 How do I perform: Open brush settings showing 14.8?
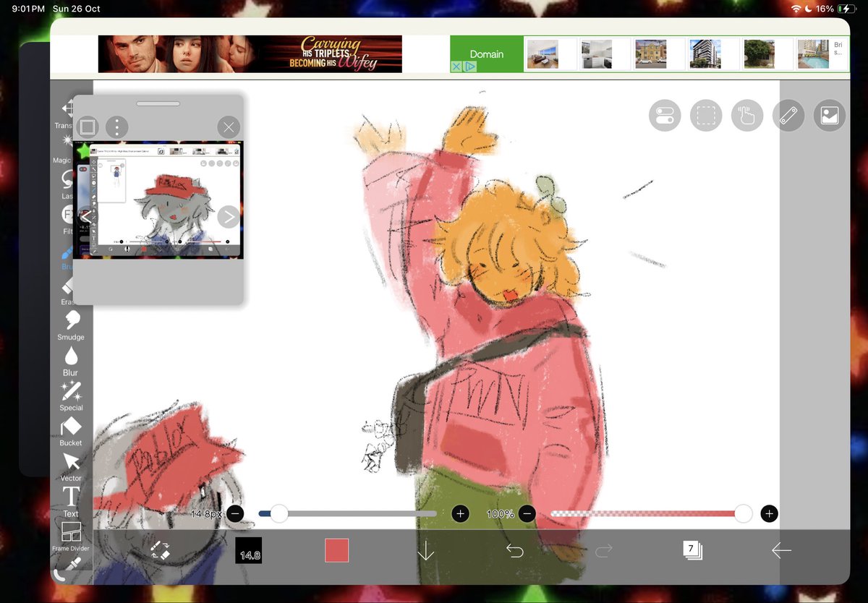(249, 551)
